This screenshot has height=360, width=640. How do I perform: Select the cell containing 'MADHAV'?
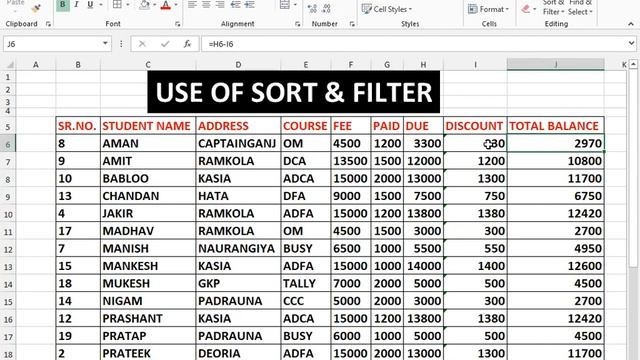(148, 231)
